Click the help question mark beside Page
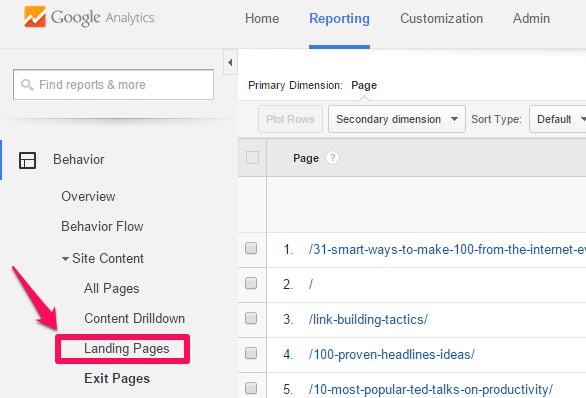586x398 pixels. coord(332,158)
